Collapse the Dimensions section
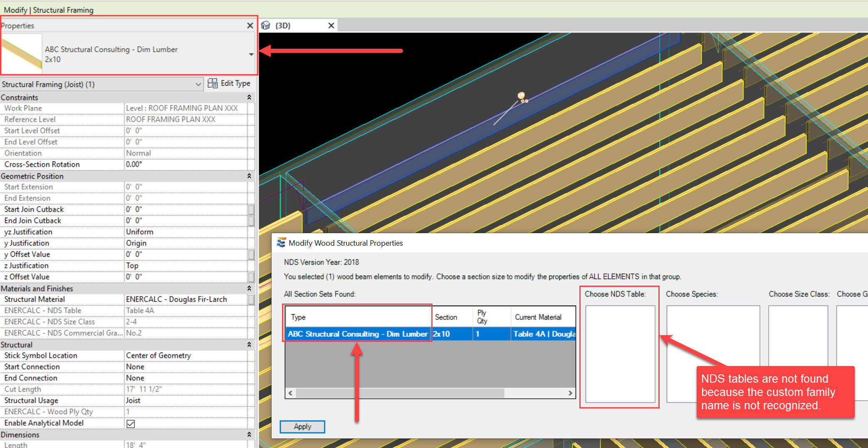The image size is (868, 448). point(249,435)
